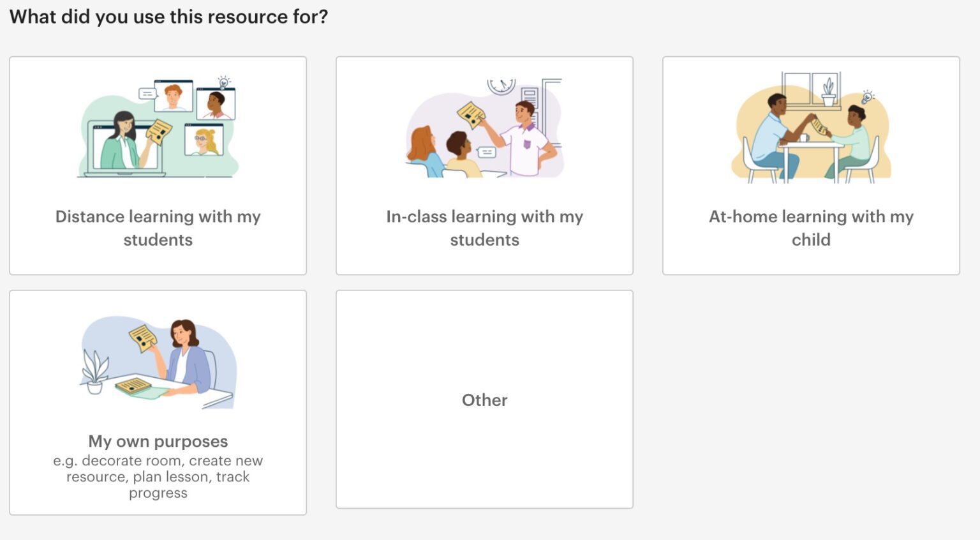The image size is (980, 540).
Task: Select "Distance learning with my students" option
Action: (x=158, y=164)
